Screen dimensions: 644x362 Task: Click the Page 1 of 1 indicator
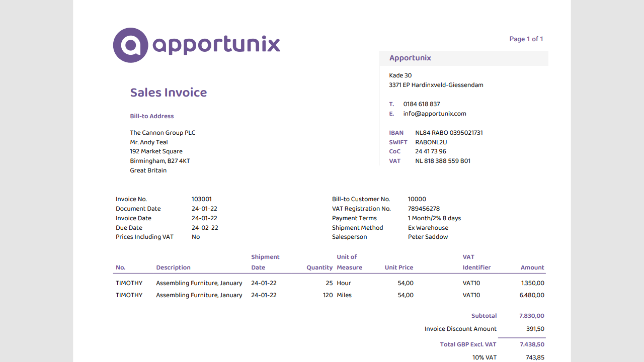[526, 39]
